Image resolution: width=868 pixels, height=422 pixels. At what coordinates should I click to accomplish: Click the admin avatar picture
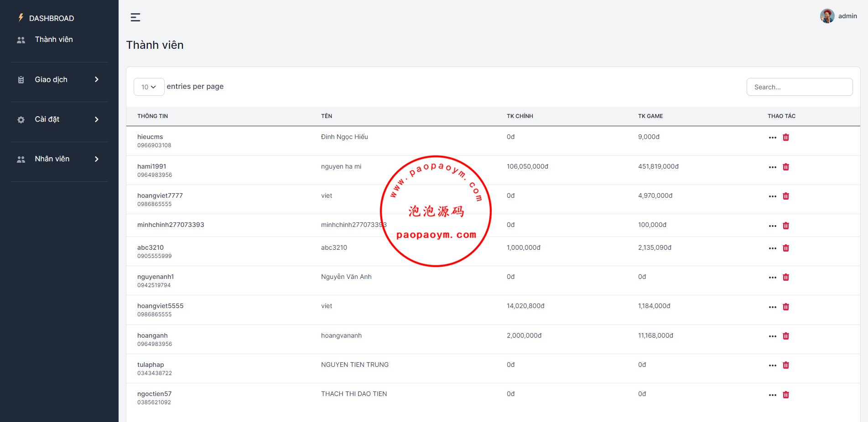coord(827,16)
